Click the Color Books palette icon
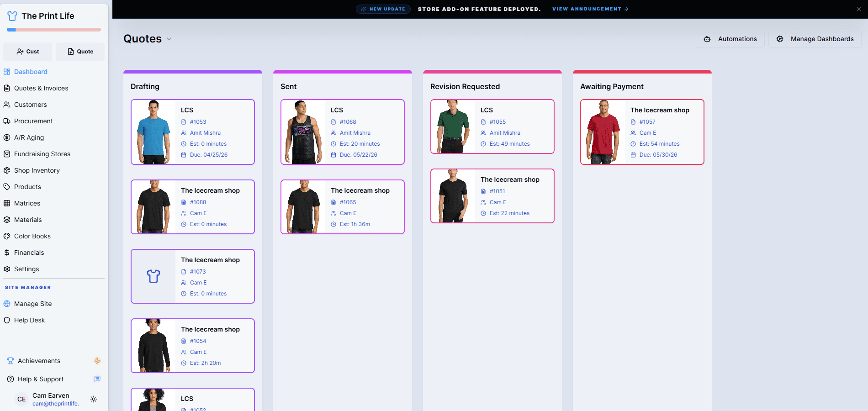 (x=7, y=236)
